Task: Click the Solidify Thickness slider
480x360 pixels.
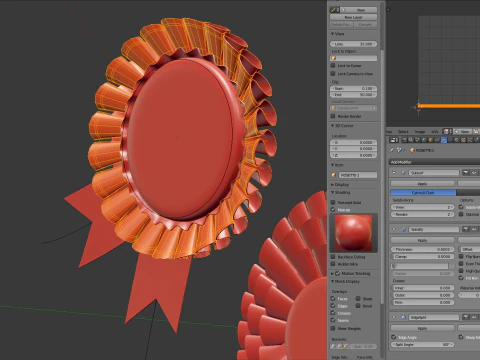Action: [x=422, y=249]
